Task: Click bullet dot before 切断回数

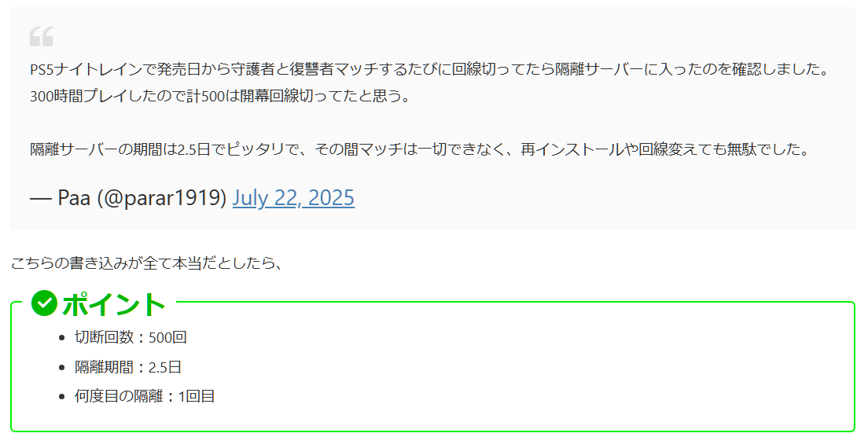Action: (61, 338)
